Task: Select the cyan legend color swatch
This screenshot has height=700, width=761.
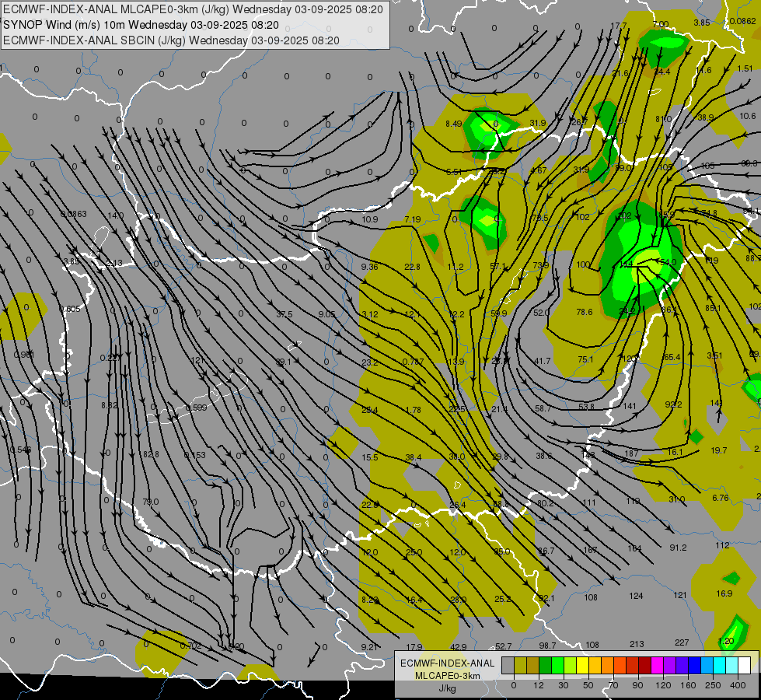Action: pos(720,666)
